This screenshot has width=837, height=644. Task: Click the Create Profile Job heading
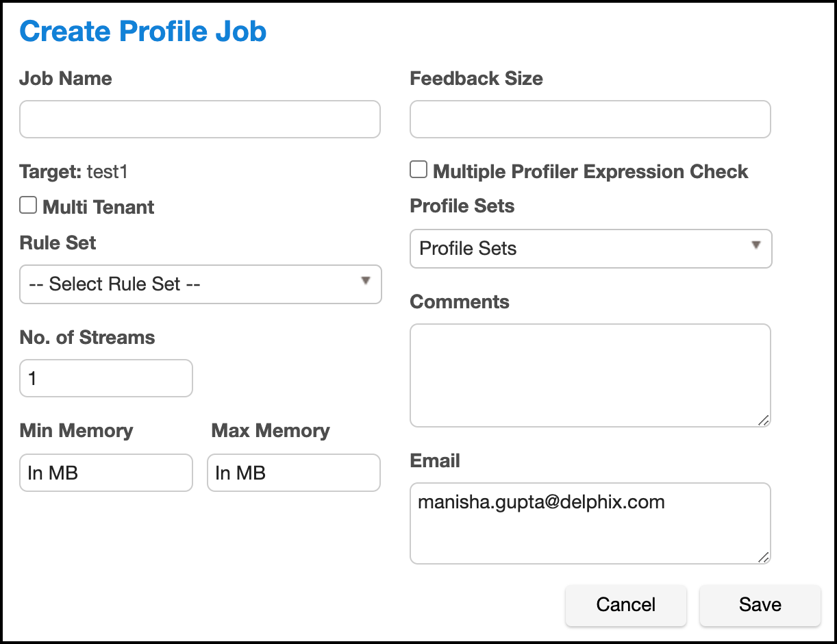pyautogui.click(x=143, y=32)
